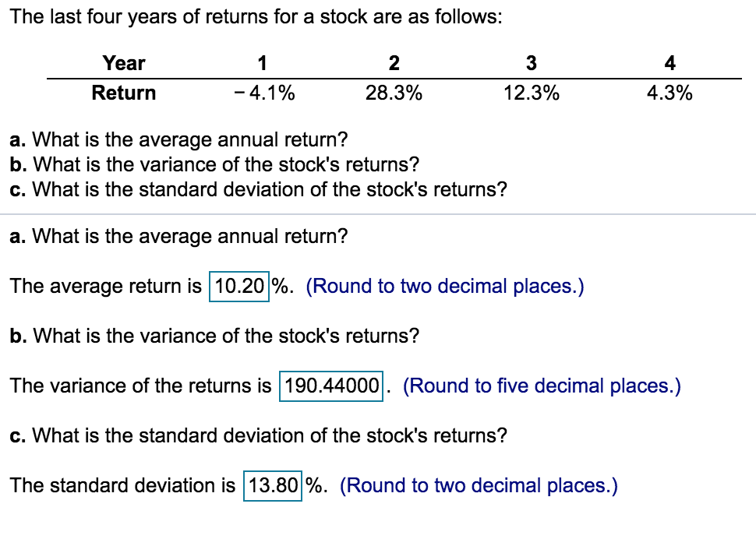The image size is (756, 539).
Task: Click the average return answer box showing 10.20
Action: 238,286
